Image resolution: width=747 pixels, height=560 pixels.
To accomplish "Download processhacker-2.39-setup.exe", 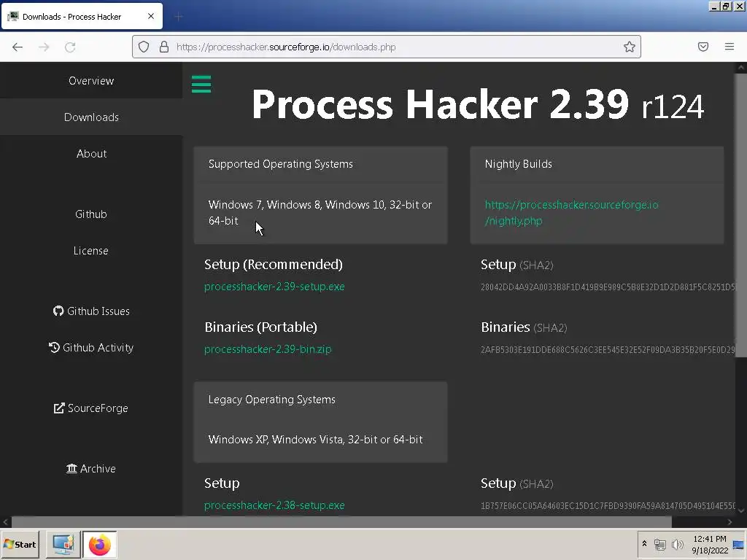I will click(x=274, y=286).
